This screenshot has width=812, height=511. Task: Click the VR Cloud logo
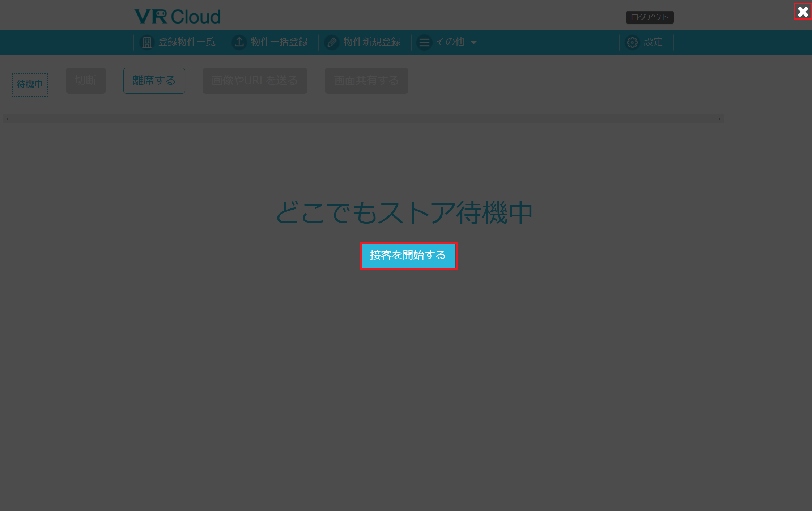(177, 16)
